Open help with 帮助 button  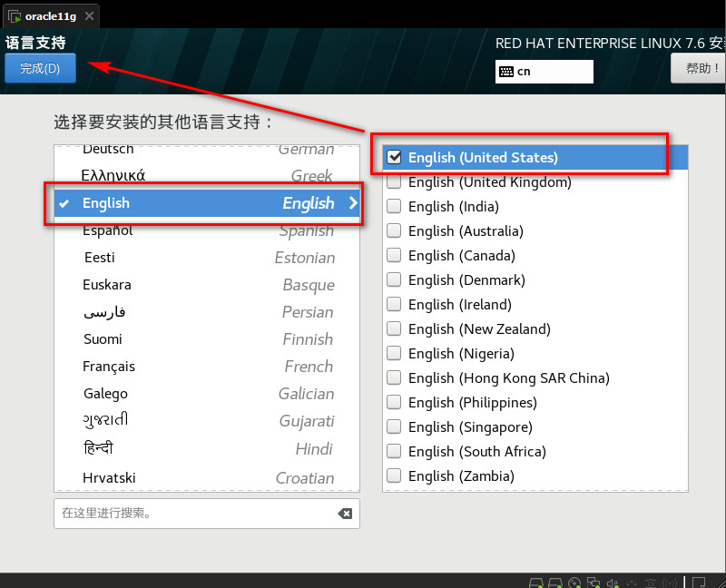pos(701,68)
